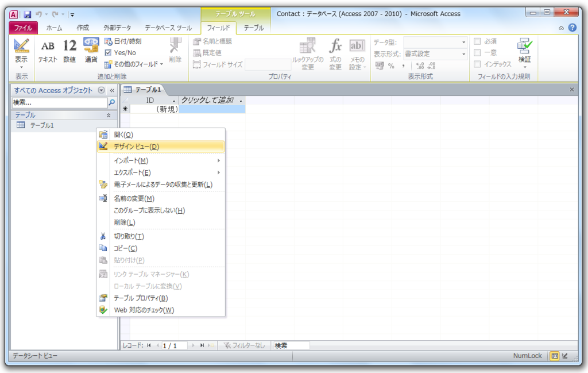Image resolution: width=588 pixels, height=373 pixels.
Task: Choose Web 対応のチェック(W) from context menu
Action: tap(161, 310)
